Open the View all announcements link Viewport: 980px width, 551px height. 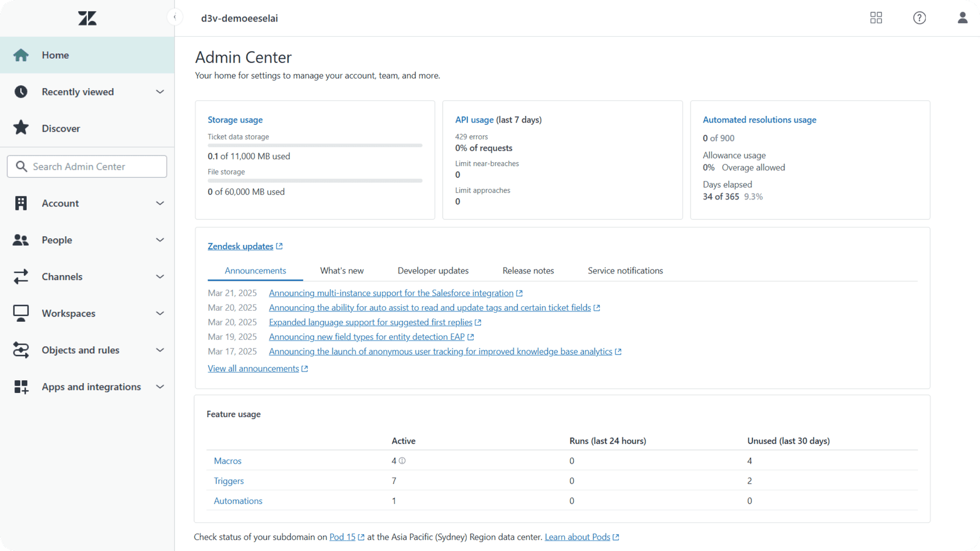tap(254, 368)
